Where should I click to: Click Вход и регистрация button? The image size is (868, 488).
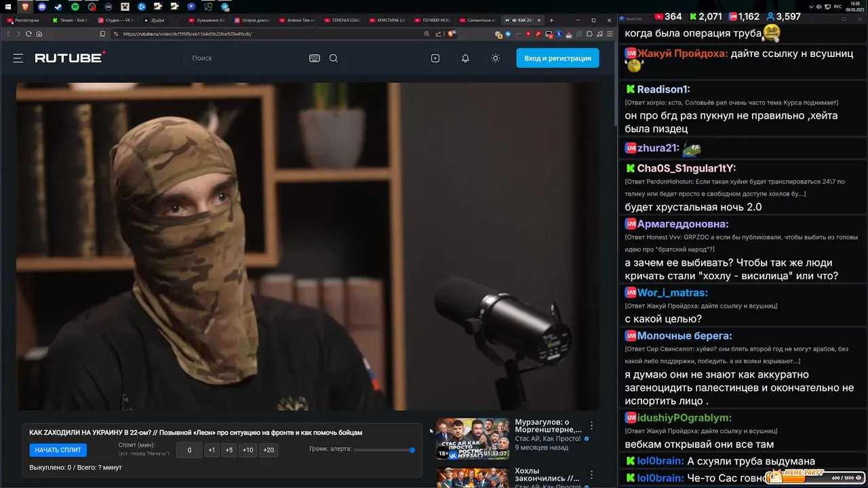[557, 58]
